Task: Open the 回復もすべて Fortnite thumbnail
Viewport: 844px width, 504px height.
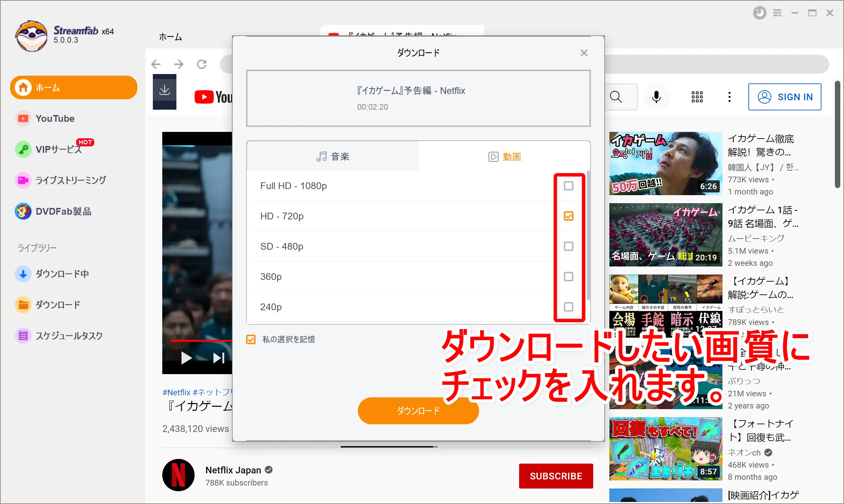Action: (665, 448)
